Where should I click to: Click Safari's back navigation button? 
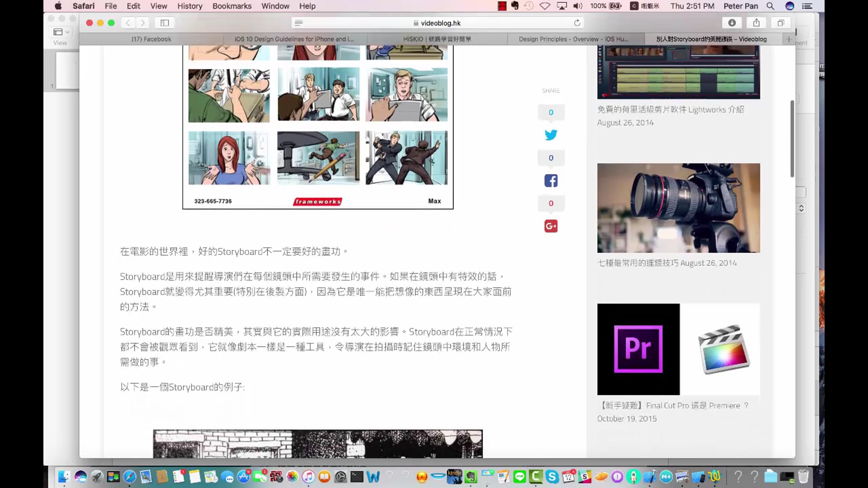[128, 23]
